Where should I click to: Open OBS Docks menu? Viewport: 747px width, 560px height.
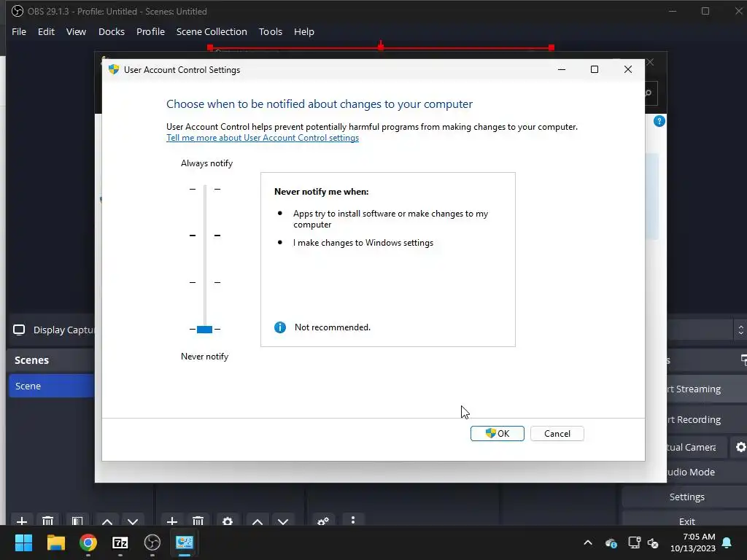coord(112,31)
